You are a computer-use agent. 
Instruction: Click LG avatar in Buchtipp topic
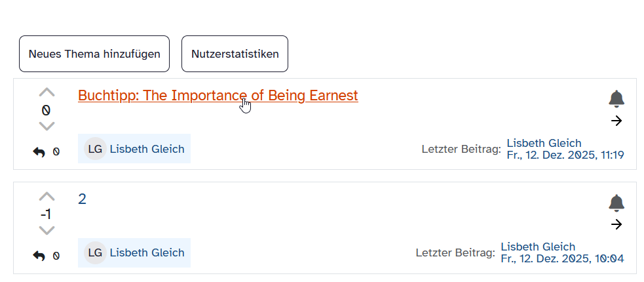[x=95, y=149]
